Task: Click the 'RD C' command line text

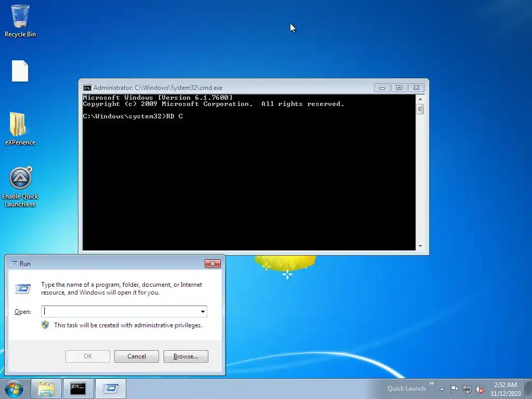Action: (175, 116)
